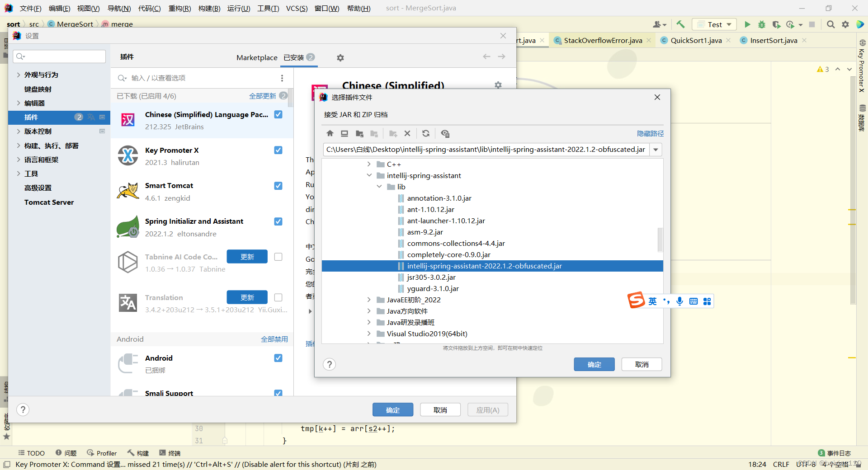Go to home directory in file chooser

tap(330, 133)
